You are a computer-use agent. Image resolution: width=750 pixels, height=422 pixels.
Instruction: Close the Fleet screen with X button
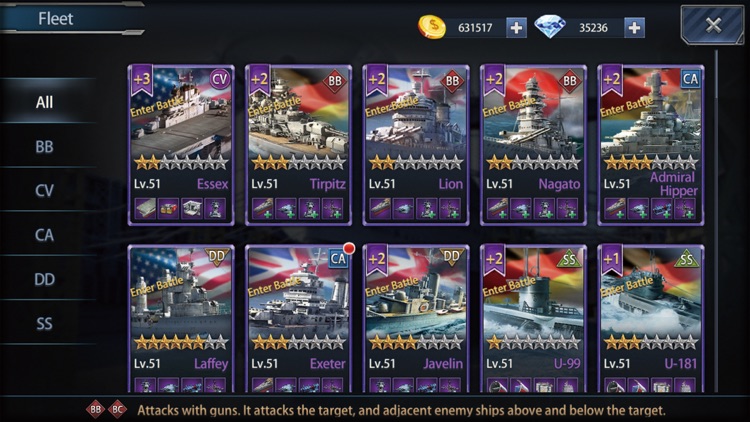point(713,25)
